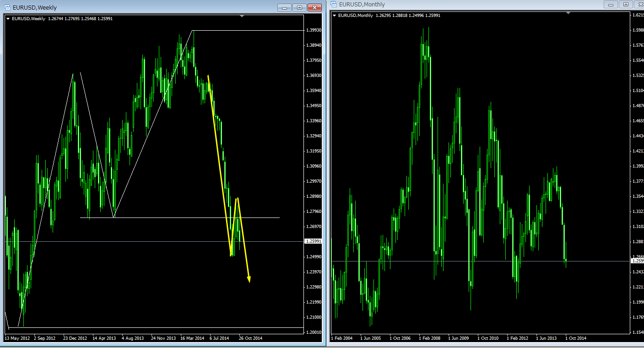Maximize the EURUSD Weekly chart window

pos(299,8)
